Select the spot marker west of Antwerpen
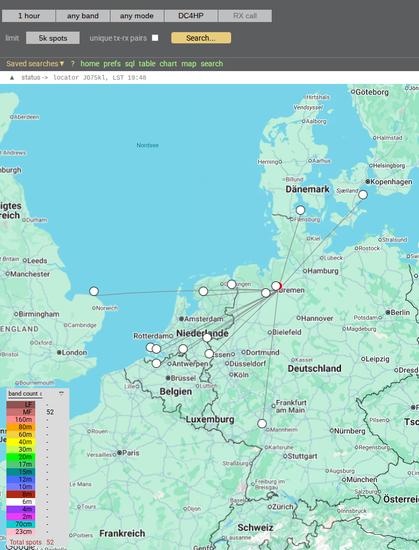Image resolution: width=419 pixels, height=550 pixels. [x=156, y=363]
